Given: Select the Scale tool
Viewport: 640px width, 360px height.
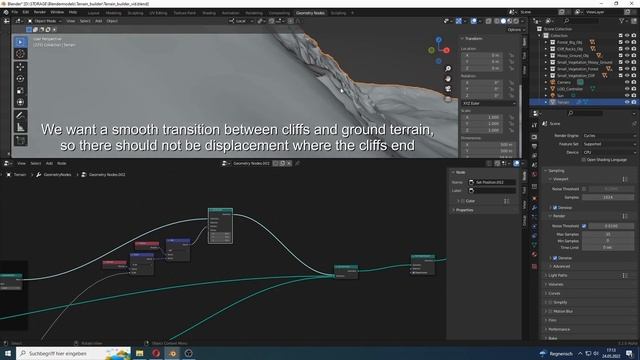Looking at the screenshot, I should pyautogui.click(x=20, y=90).
